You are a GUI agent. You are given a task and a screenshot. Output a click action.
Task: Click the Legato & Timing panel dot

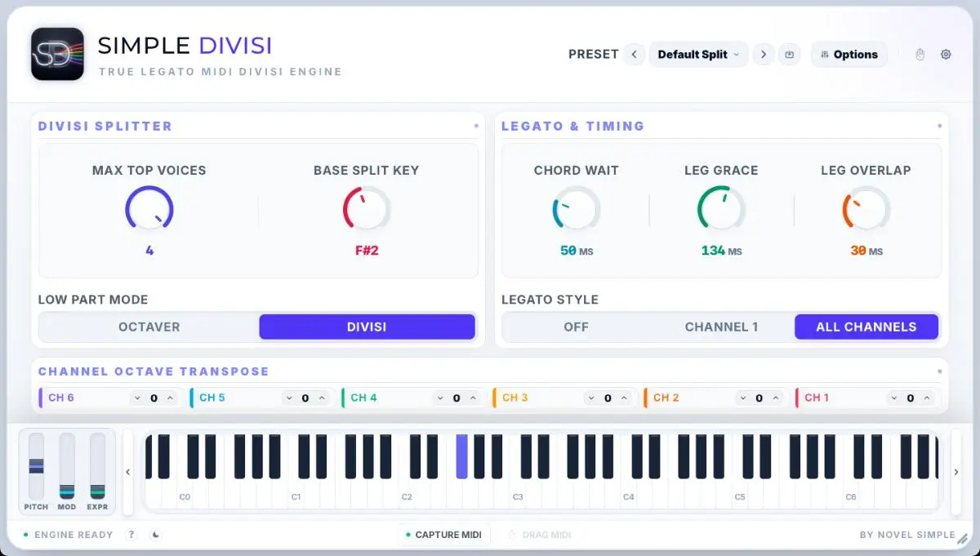coord(939,127)
